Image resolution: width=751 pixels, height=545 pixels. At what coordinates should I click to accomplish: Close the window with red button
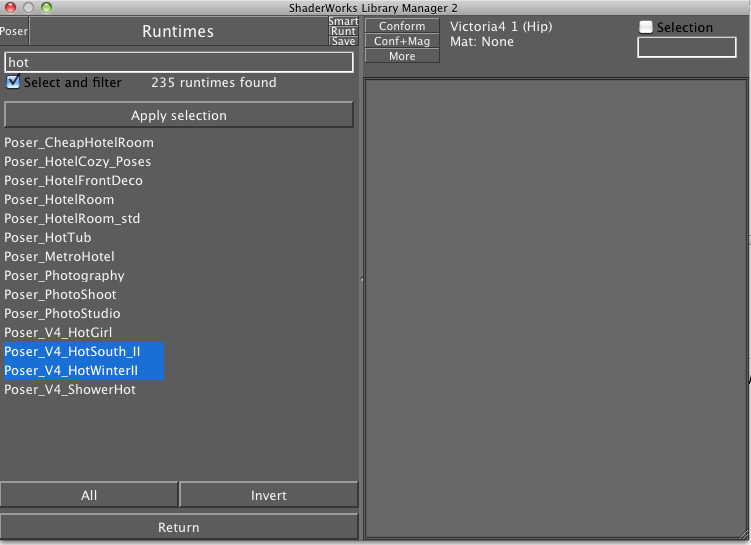pos(10,7)
